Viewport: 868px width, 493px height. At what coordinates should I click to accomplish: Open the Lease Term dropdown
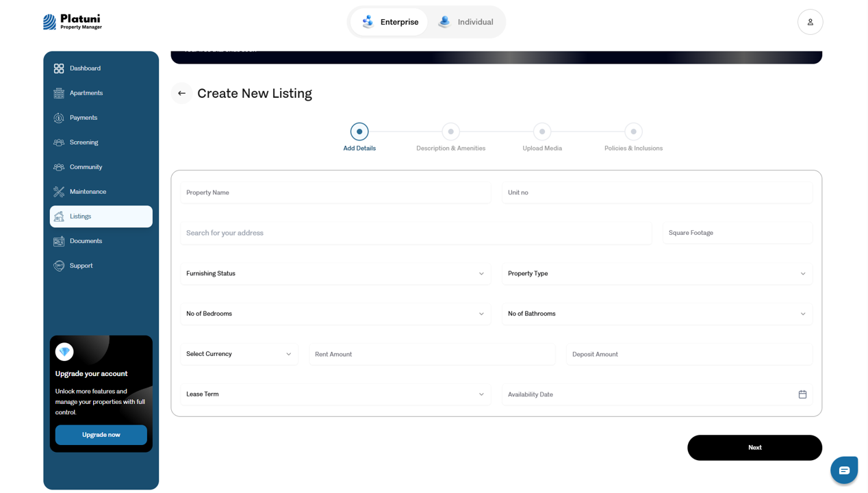[x=335, y=394]
